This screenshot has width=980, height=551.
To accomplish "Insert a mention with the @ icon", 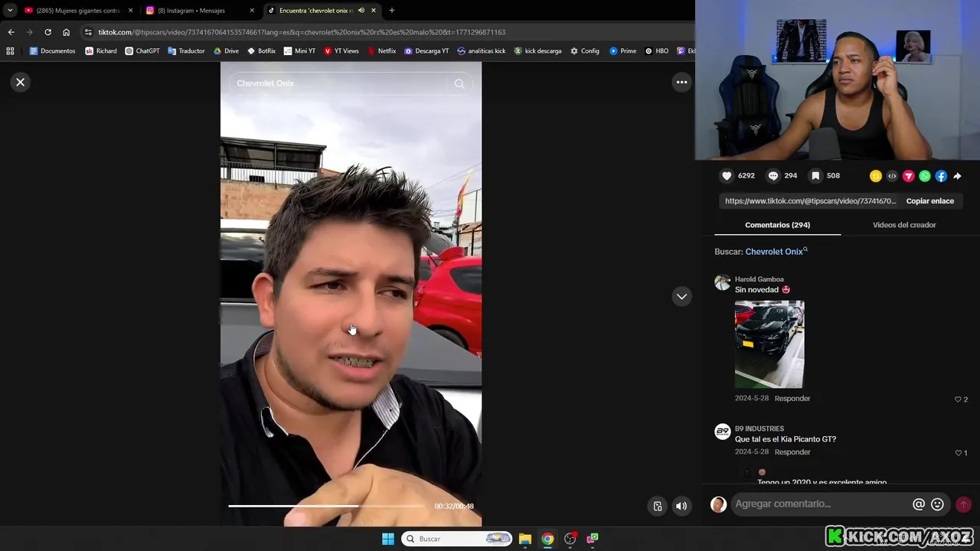I will [x=919, y=504].
